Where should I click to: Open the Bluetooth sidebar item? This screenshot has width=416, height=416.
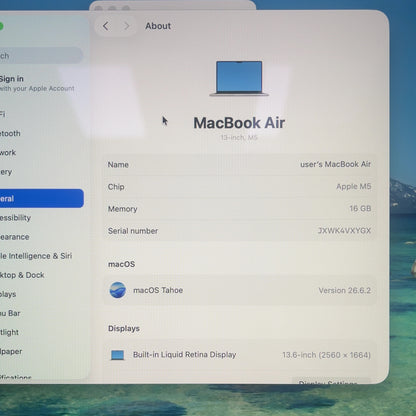tap(10, 133)
